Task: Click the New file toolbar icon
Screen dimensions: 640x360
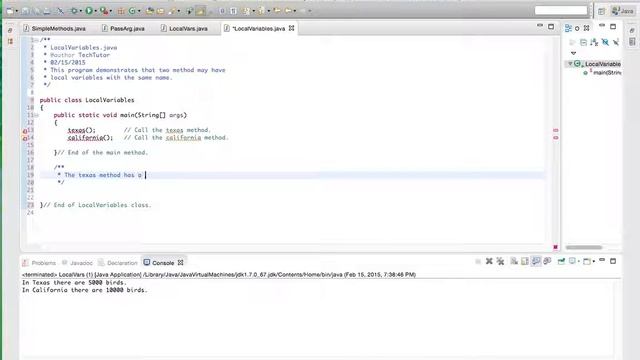Action: point(9,11)
